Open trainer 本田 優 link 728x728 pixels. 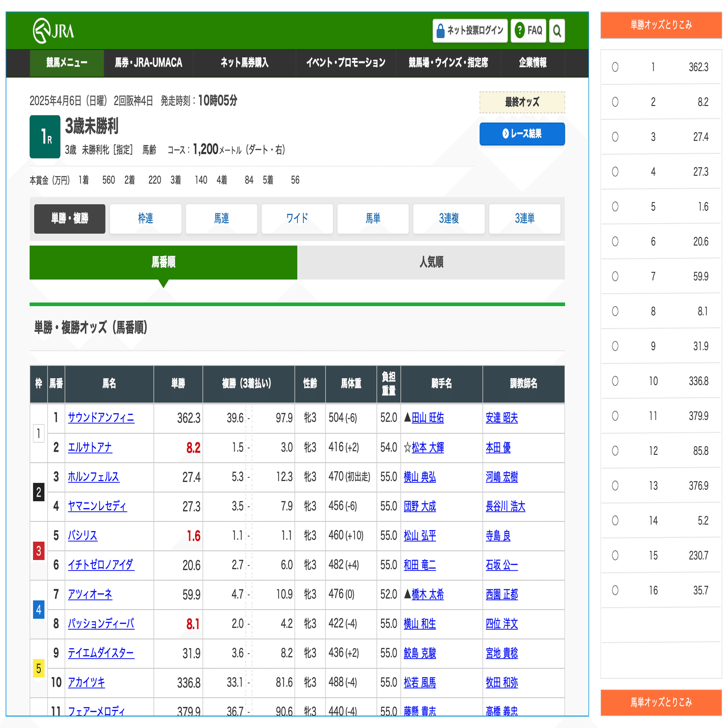(x=498, y=447)
